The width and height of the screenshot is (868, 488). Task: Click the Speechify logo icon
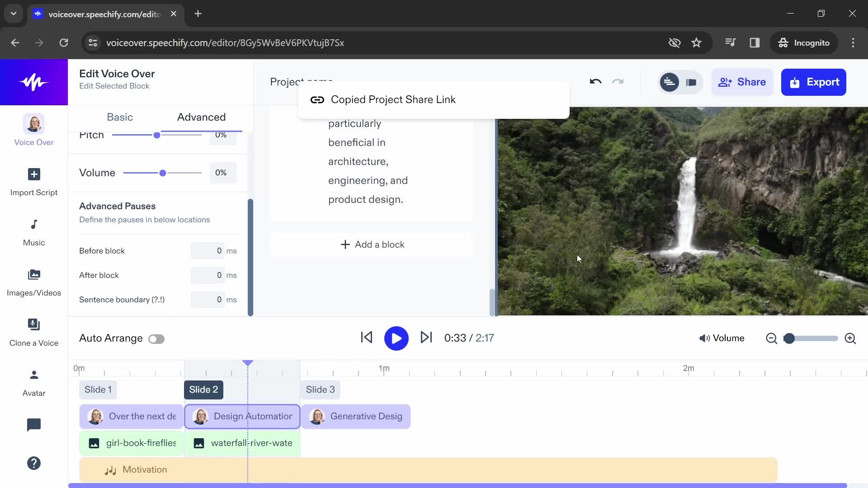coord(34,82)
